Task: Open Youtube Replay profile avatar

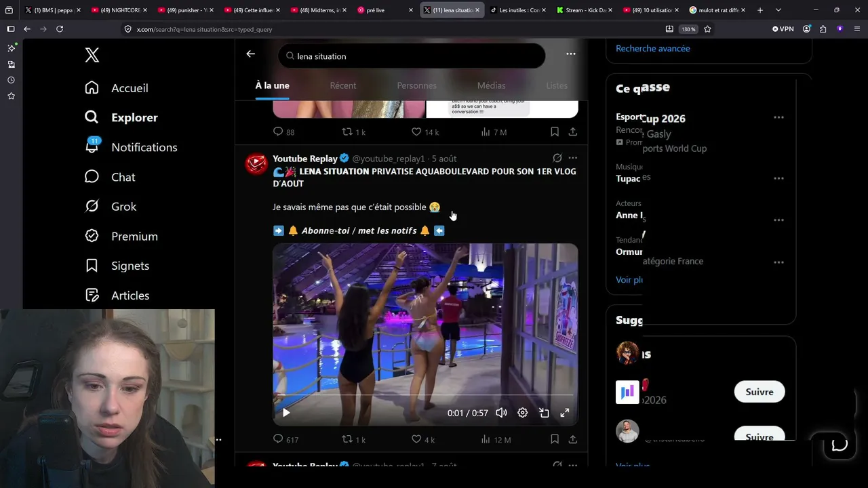Action: point(256,164)
